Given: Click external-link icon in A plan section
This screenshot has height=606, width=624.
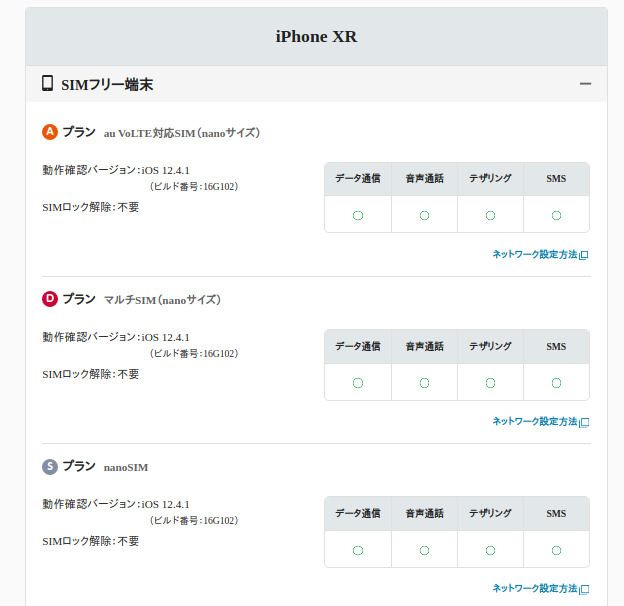Looking at the screenshot, I should (x=584, y=255).
